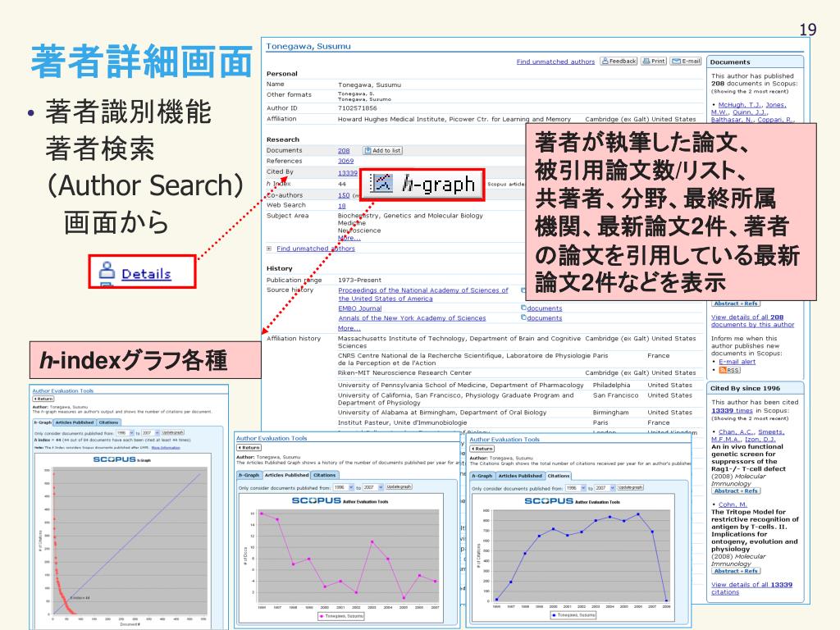The image size is (840, 630).
Task: Select Articles Published tab above the blue citations chart
Action: point(519,476)
